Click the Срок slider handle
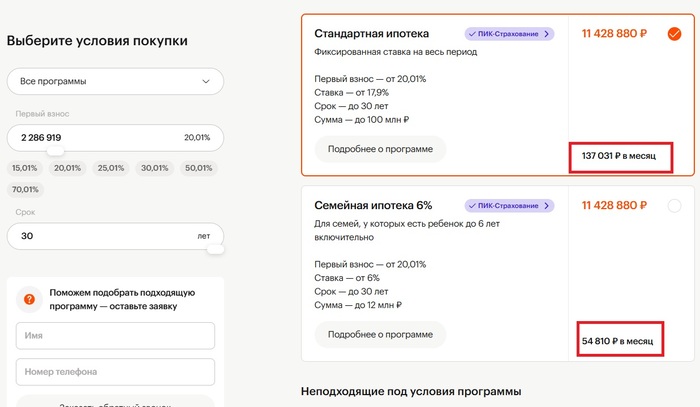The image size is (700, 407). (x=217, y=250)
